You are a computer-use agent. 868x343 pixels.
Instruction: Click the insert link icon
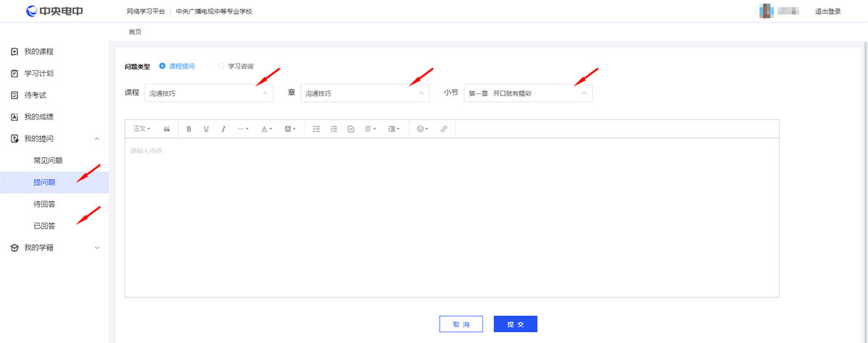pyautogui.click(x=444, y=129)
